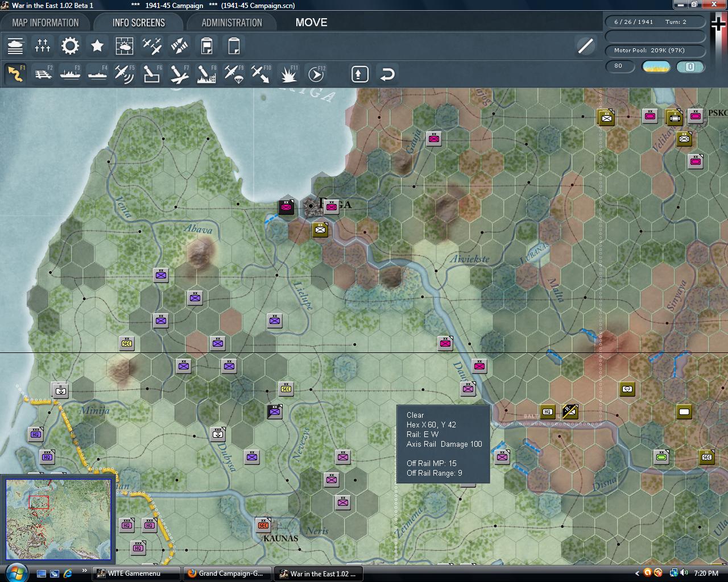
Task: Open the Order of Battle tank icon
Action: pos(15,45)
